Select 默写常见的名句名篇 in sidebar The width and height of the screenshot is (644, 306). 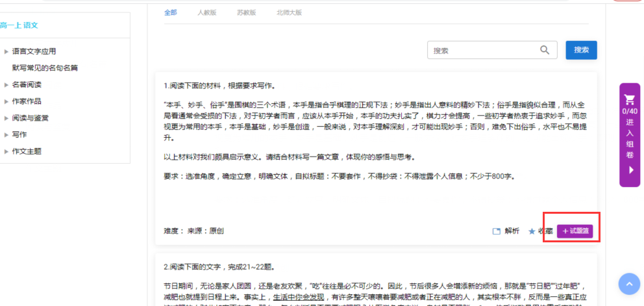pyautogui.click(x=45, y=68)
